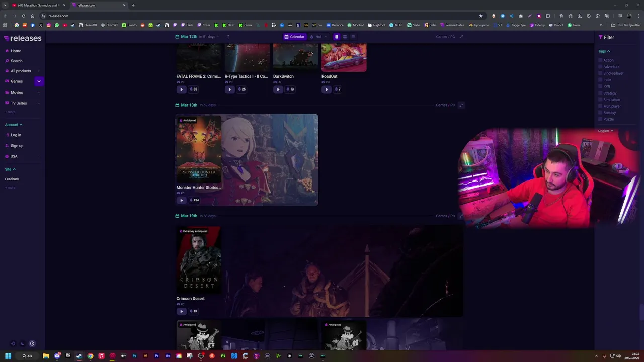Play the RoadOut trailer
Screen dimensions: 644x362
[x=327, y=89]
